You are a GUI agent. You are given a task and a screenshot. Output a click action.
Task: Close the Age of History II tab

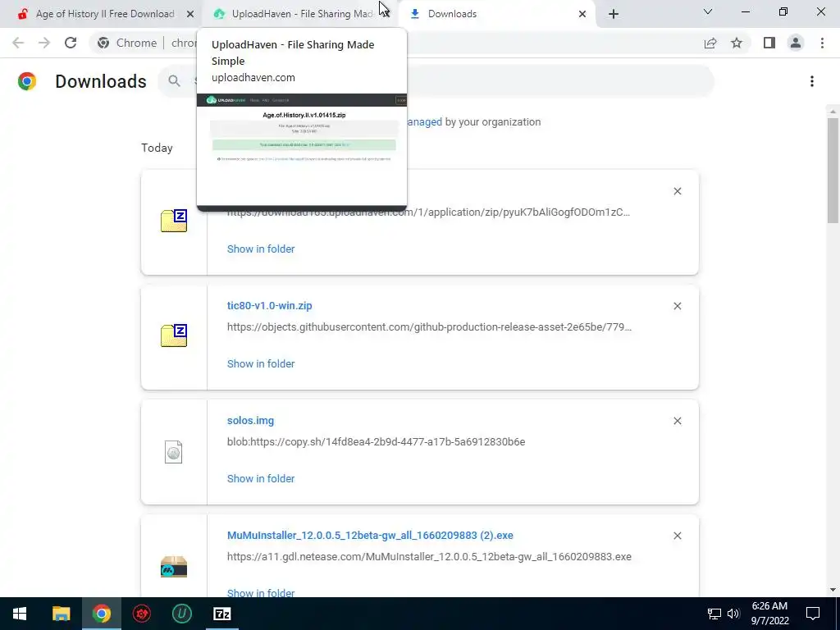[x=190, y=14]
